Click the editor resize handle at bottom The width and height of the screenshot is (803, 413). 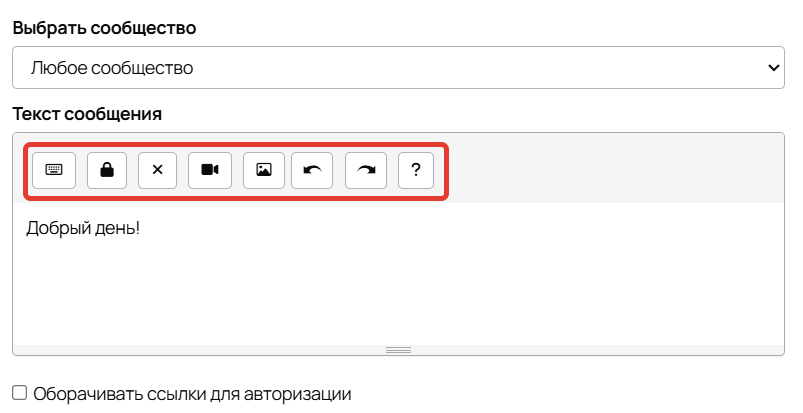pyautogui.click(x=398, y=350)
